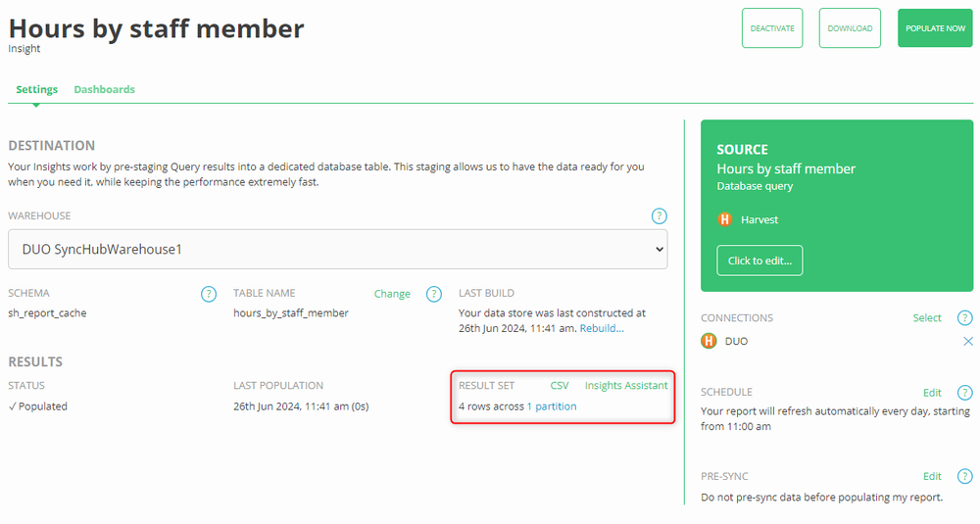Viewport: 980px width, 524px height.
Task: Click the Schedule help question mark icon
Action: point(965,393)
